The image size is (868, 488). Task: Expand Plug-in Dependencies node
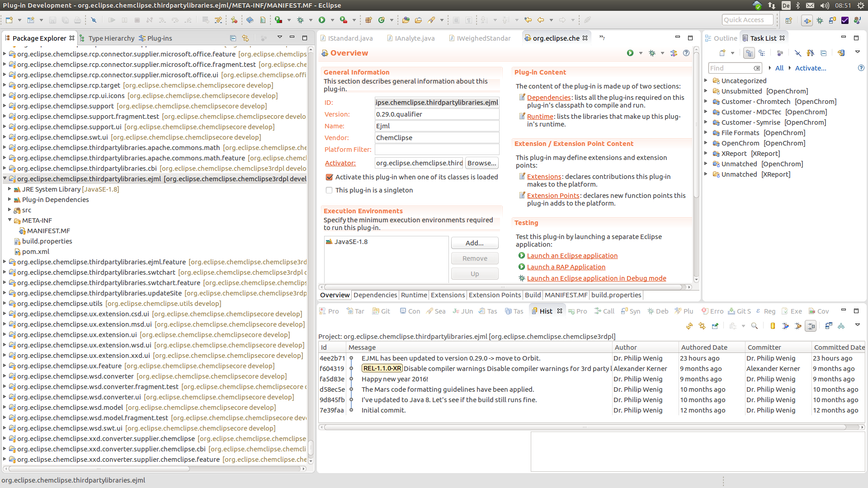click(9, 199)
